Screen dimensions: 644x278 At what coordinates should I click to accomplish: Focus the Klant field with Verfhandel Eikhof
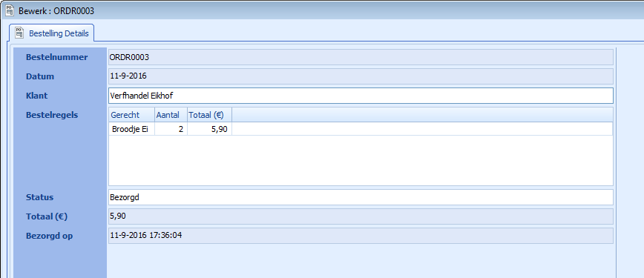pyautogui.click(x=361, y=96)
